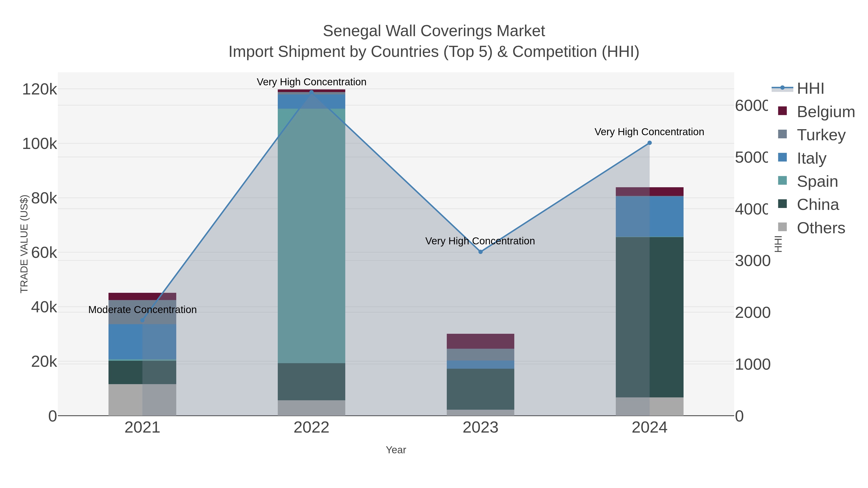Screen dimensions: 868x488
Task: Select the Others segment in 2021 bar
Action: coord(142,400)
